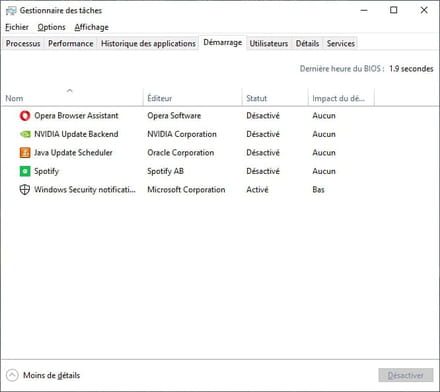Click the green Spotify icon
Screen dimensions: 440x392
pos(25,171)
